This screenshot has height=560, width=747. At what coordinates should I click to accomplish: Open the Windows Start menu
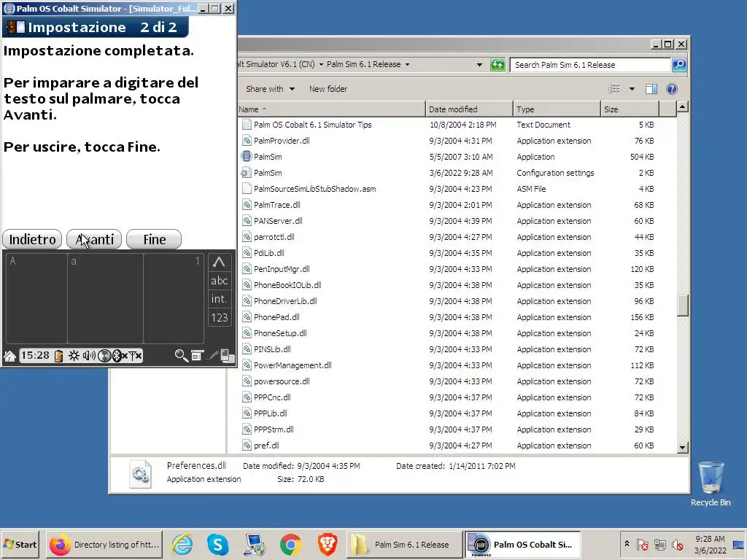(x=20, y=544)
